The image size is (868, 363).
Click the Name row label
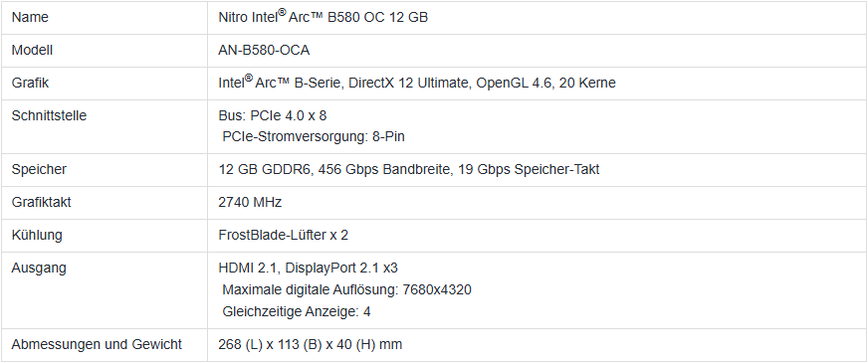(x=30, y=17)
